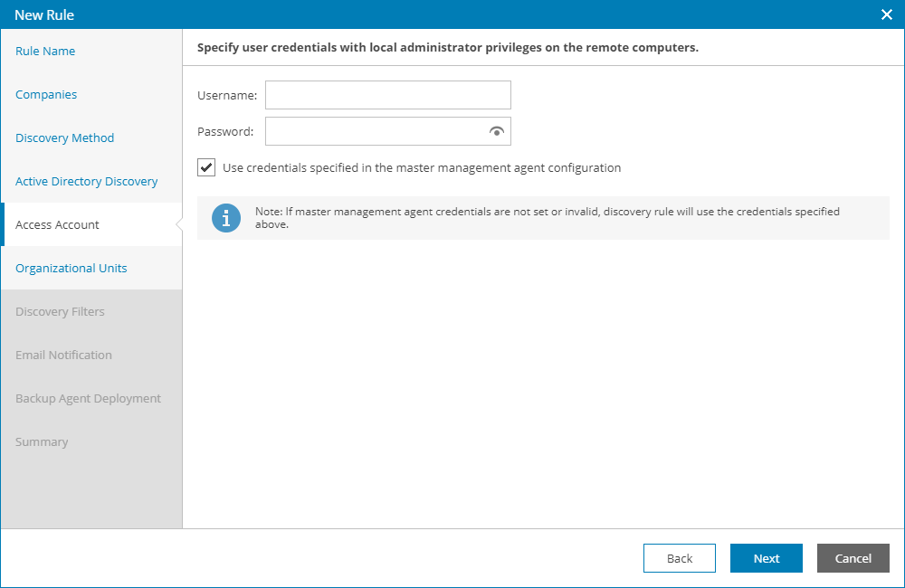
Task: Select Active Directory Discovery step
Action: (x=87, y=182)
